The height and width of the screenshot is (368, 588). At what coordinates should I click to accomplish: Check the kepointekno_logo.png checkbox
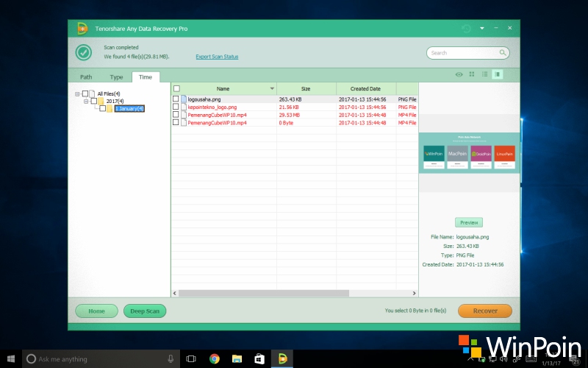pyautogui.click(x=176, y=107)
